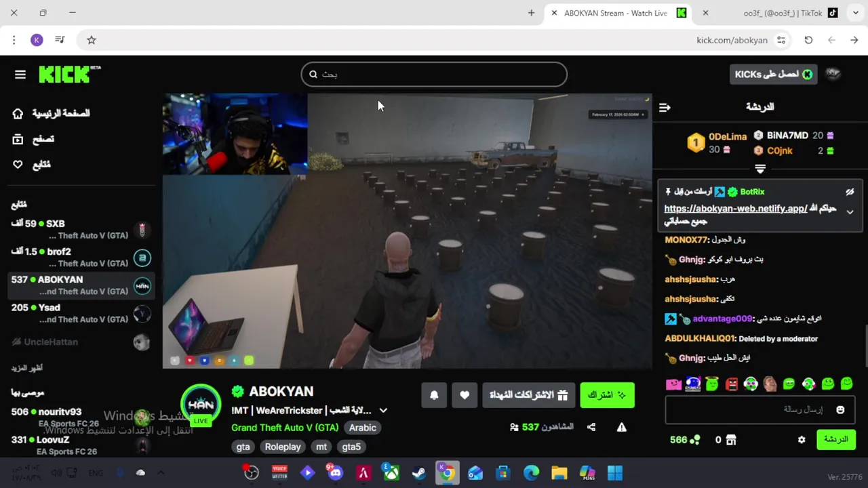Open OBS Studio from taskbar
Screen dimensions: 868x488
click(x=252, y=472)
